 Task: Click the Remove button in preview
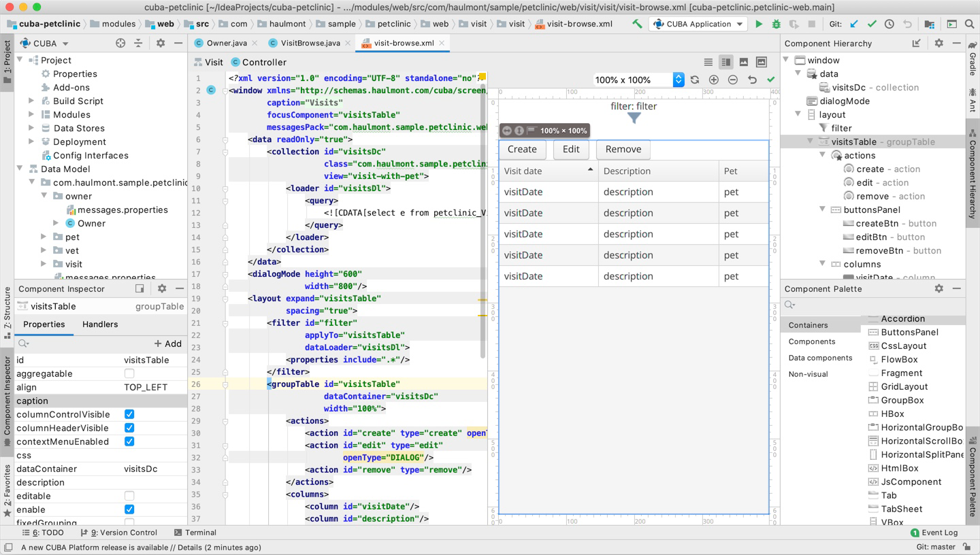(x=623, y=149)
